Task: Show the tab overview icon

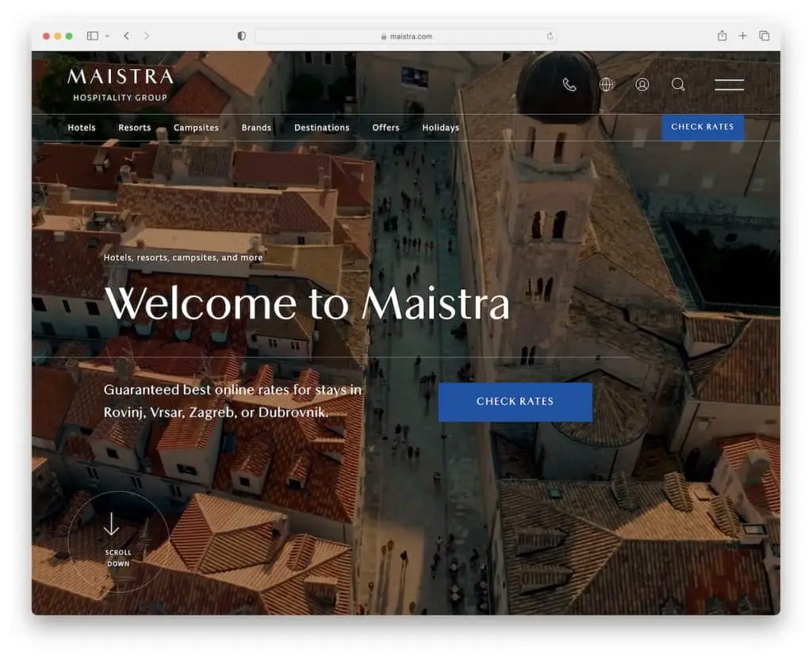Action: pyautogui.click(x=764, y=36)
